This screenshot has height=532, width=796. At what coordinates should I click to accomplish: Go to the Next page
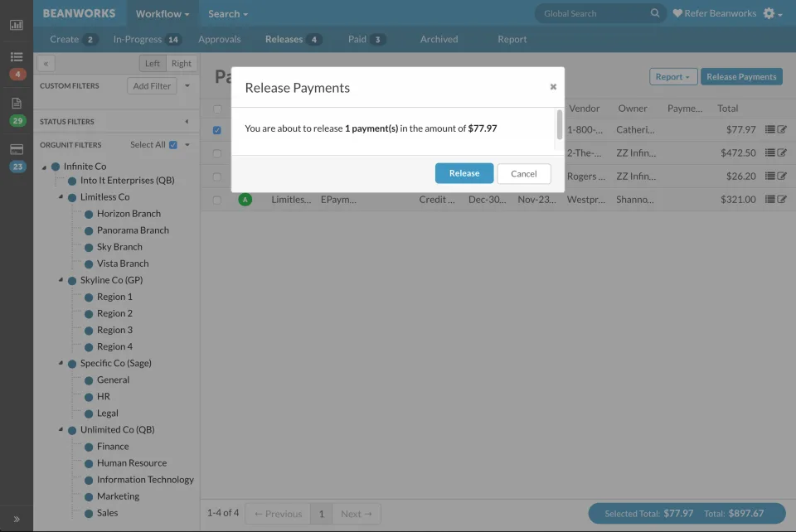pyautogui.click(x=357, y=514)
